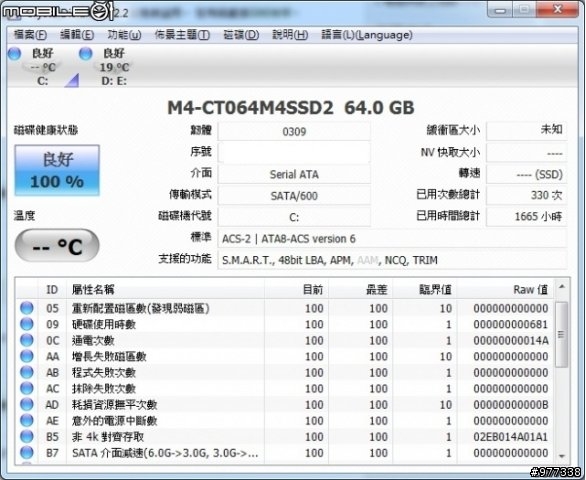Minimize the window
The width and height of the screenshot is (586, 480).
pyautogui.click(x=500, y=9)
